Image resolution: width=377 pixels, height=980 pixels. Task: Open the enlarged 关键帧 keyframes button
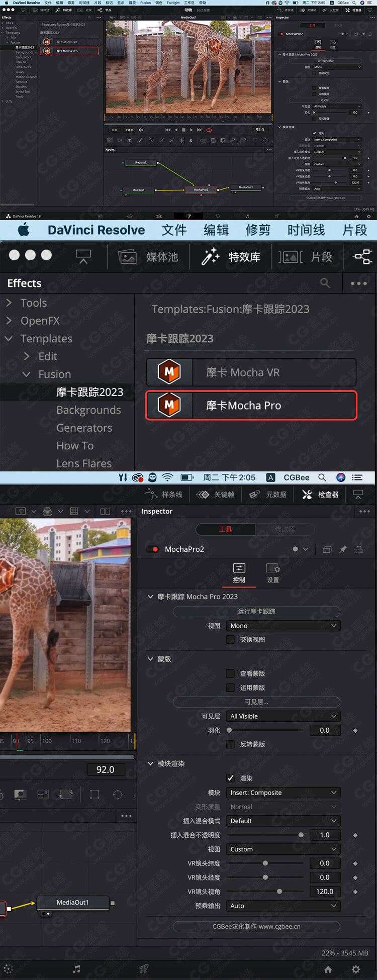point(215,495)
